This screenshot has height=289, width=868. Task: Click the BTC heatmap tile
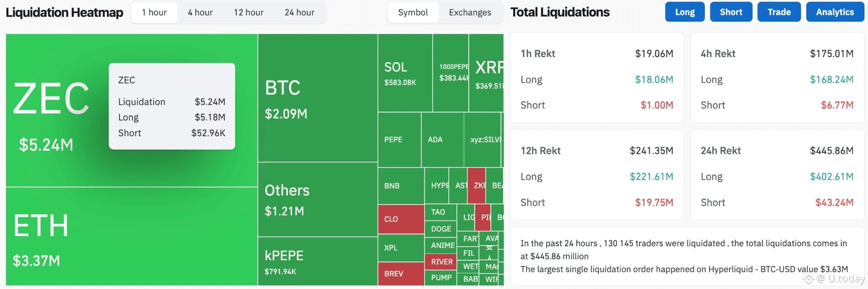(317, 98)
